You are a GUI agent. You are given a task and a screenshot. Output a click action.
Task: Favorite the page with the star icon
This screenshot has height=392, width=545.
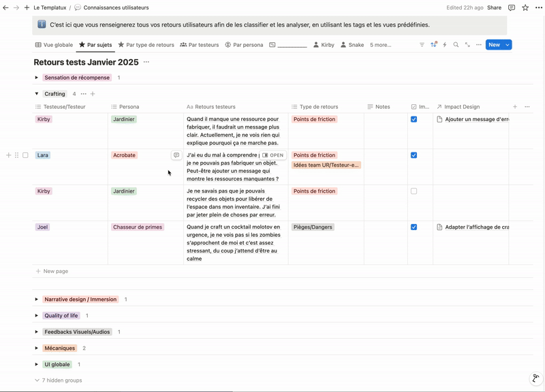pos(525,7)
